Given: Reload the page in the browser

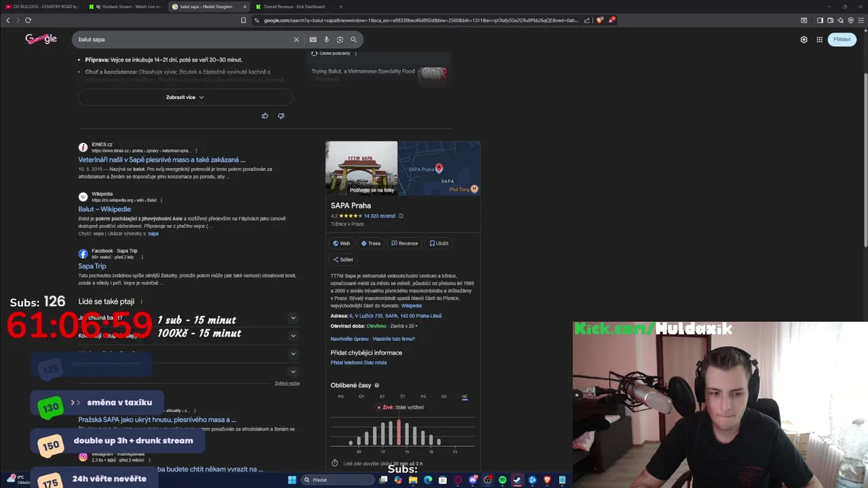Looking at the screenshot, I should point(29,20).
